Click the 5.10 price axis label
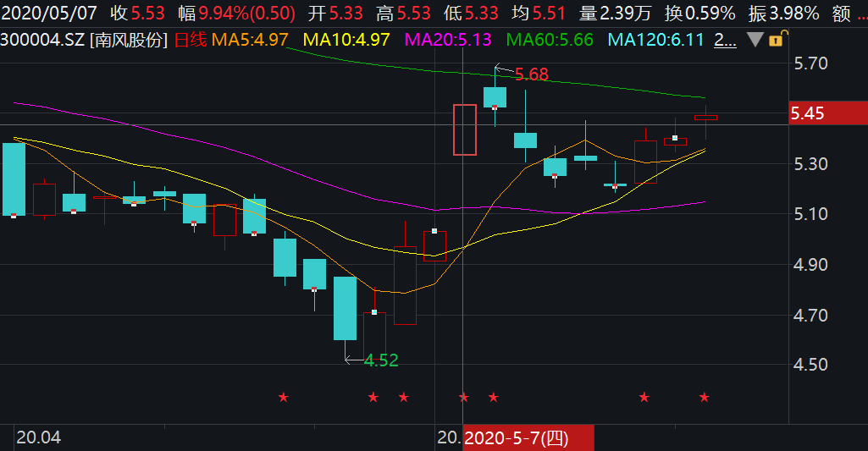 click(x=810, y=213)
